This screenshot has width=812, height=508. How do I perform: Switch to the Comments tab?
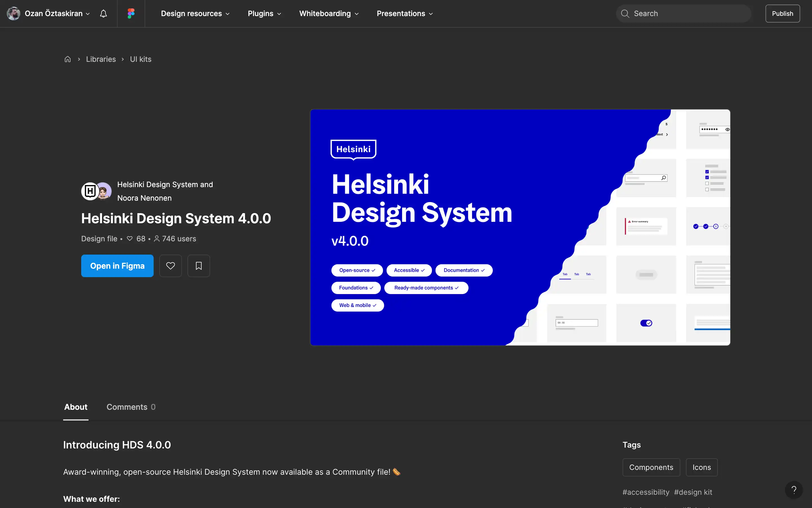point(131,407)
